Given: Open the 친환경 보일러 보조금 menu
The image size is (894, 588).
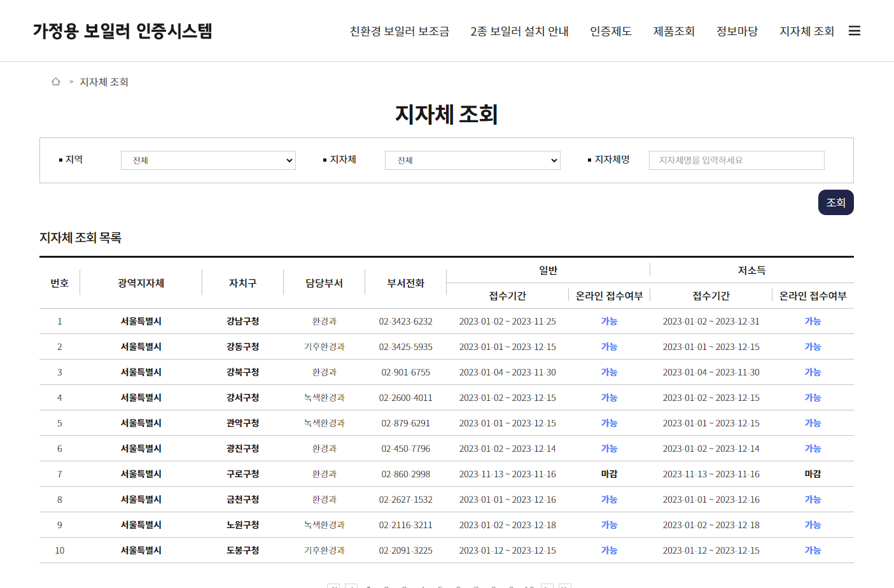Looking at the screenshot, I should (399, 31).
